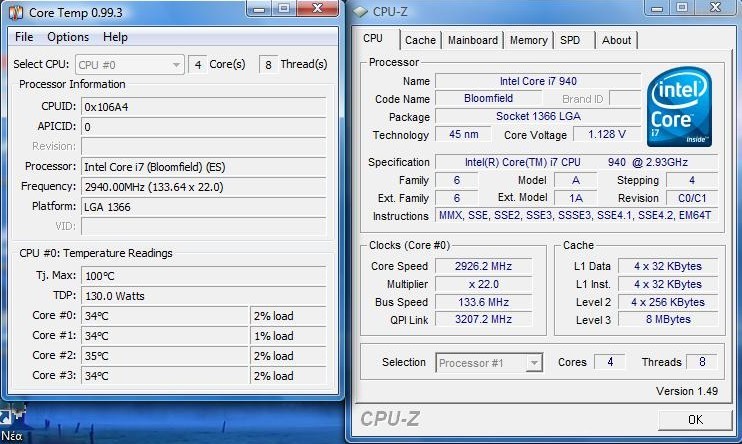Click the Instructions list in CPU-Z
Viewport: 742px width, 444px height.
tap(576, 216)
